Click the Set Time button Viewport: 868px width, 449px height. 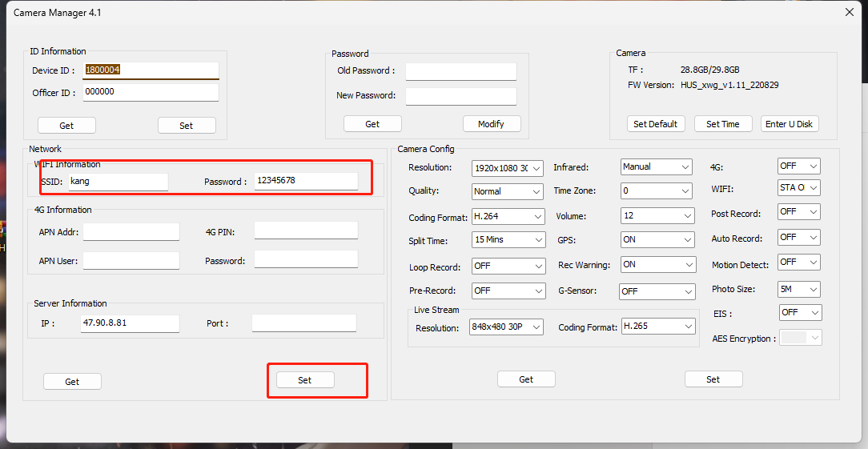click(x=722, y=124)
